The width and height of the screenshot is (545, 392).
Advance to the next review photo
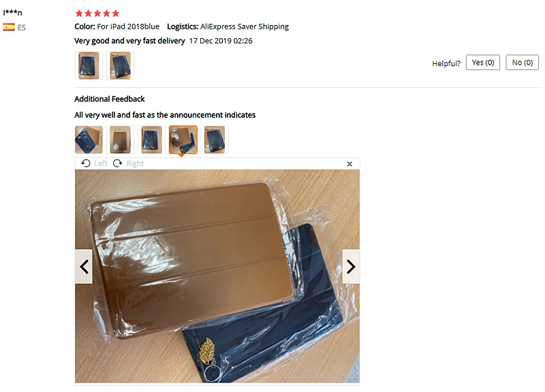point(351,267)
